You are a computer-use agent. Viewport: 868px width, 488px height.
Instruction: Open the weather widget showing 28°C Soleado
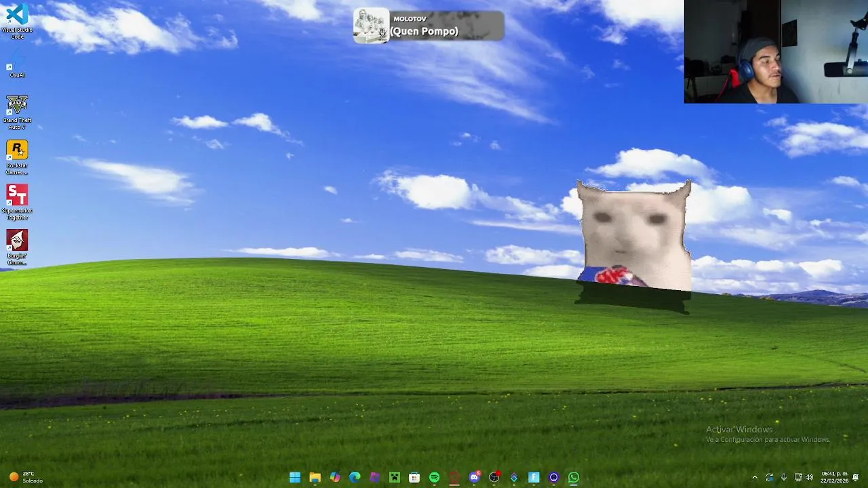pos(26,477)
